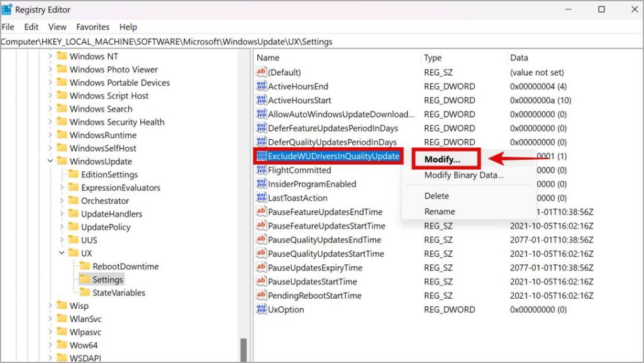The image size is (644, 363).
Task: Expand the Windows Search node
Action: point(52,109)
